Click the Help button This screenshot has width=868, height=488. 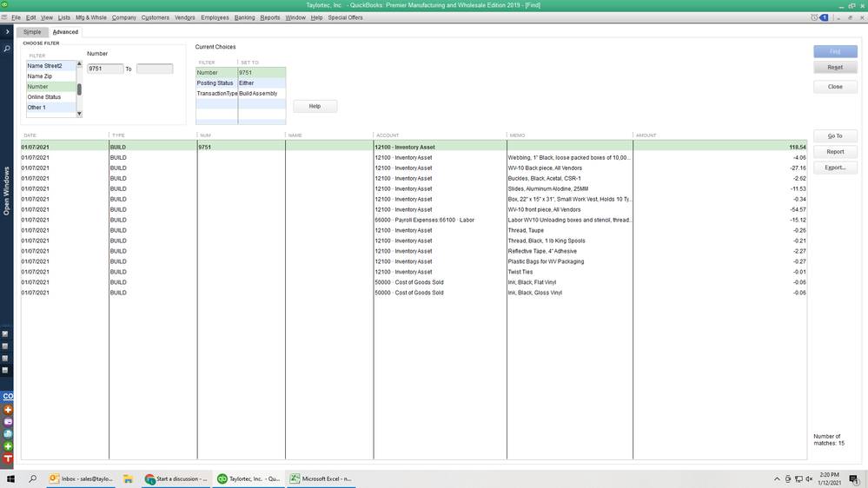click(315, 106)
